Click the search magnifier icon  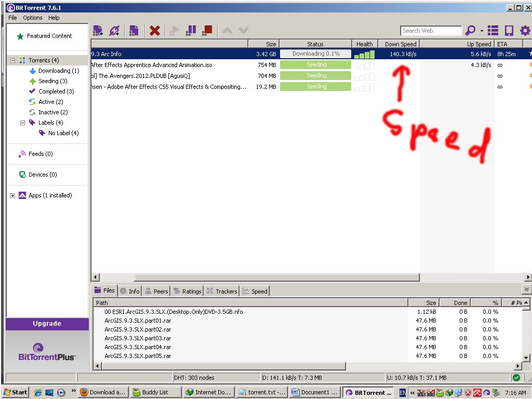pyautogui.click(x=470, y=31)
